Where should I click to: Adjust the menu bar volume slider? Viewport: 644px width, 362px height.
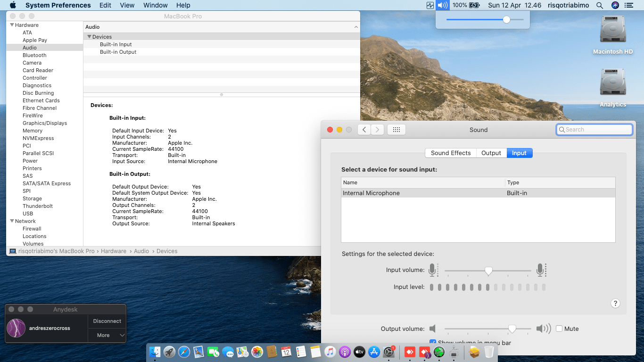point(506,20)
